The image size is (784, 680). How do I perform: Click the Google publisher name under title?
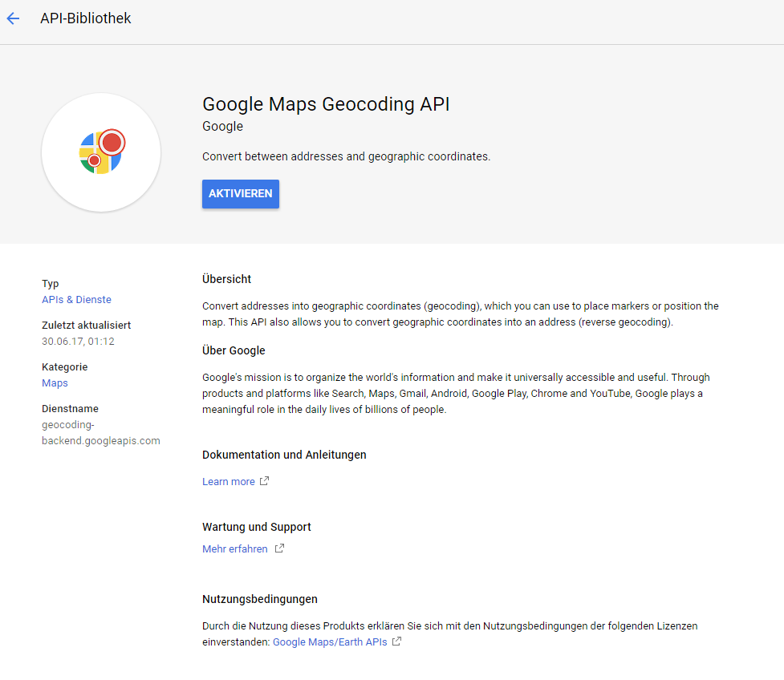click(x=222, y=127)
